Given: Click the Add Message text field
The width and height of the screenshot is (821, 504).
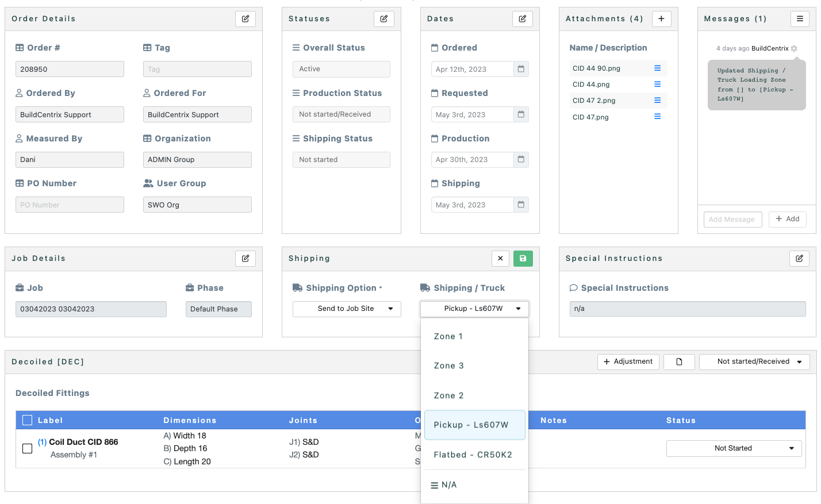Looking at the screenshot, I should 732,220.
